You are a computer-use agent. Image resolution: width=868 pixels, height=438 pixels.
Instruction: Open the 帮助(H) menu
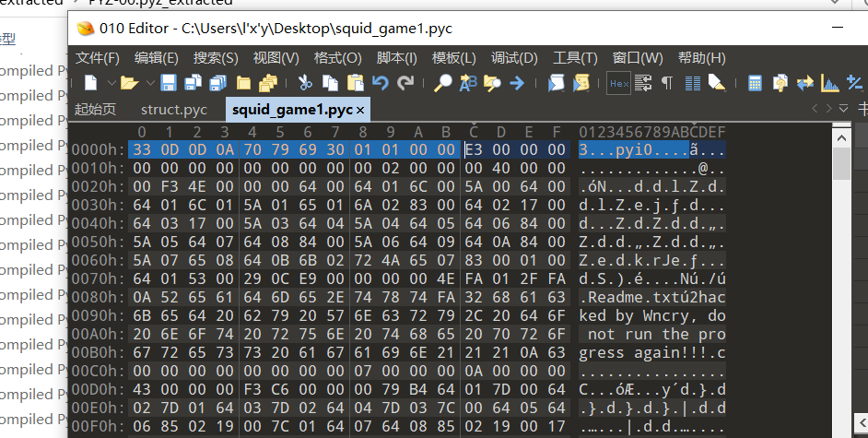point(702,58)
